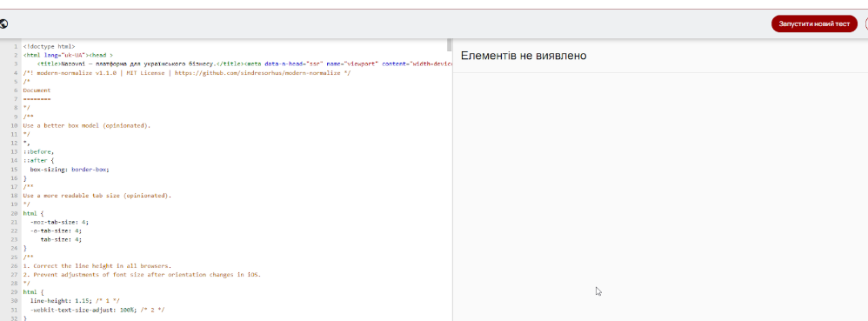Click the globe icon in the top bar

[x=3, y=23]
